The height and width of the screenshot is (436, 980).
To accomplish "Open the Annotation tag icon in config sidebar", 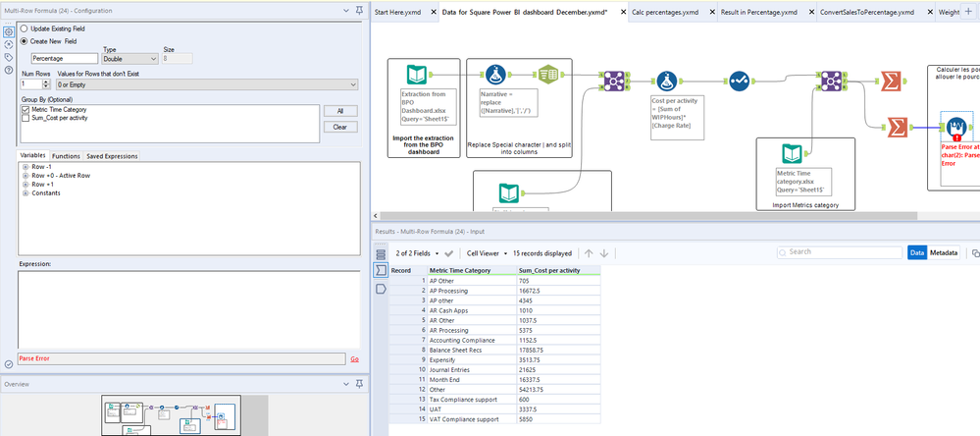I will tap(9, 57).
